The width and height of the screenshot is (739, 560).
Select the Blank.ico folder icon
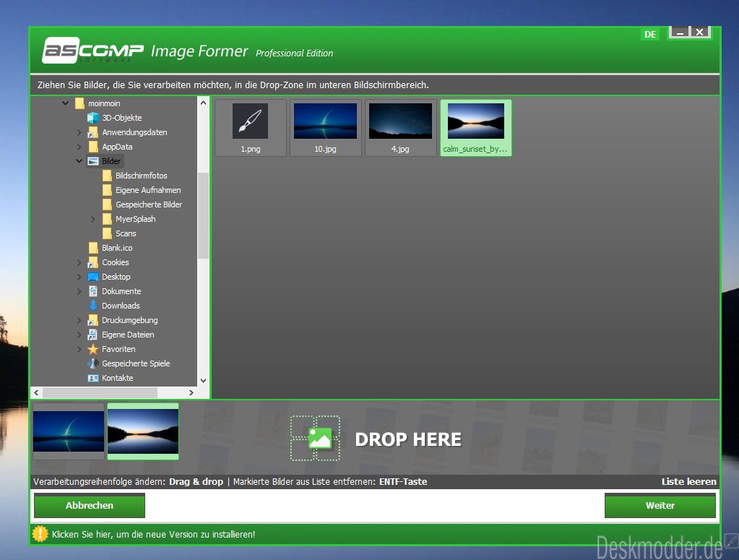point(93,248)
